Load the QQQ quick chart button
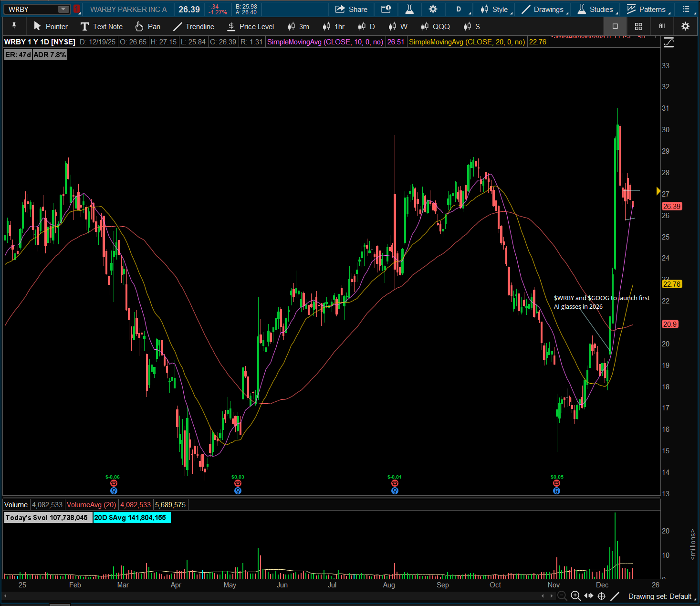The image size is (700, 606). coord(436,26)
